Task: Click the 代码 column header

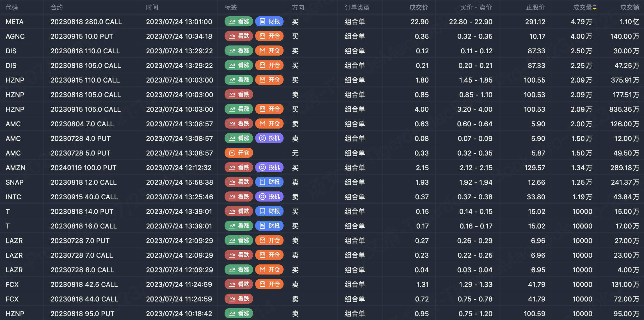Action: [12, 8]
